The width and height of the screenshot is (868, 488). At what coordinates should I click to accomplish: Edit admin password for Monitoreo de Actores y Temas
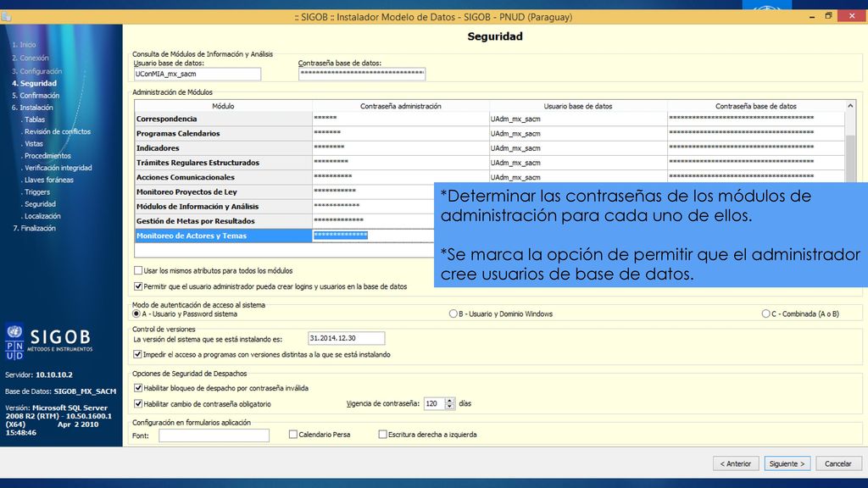click(373, 236)
